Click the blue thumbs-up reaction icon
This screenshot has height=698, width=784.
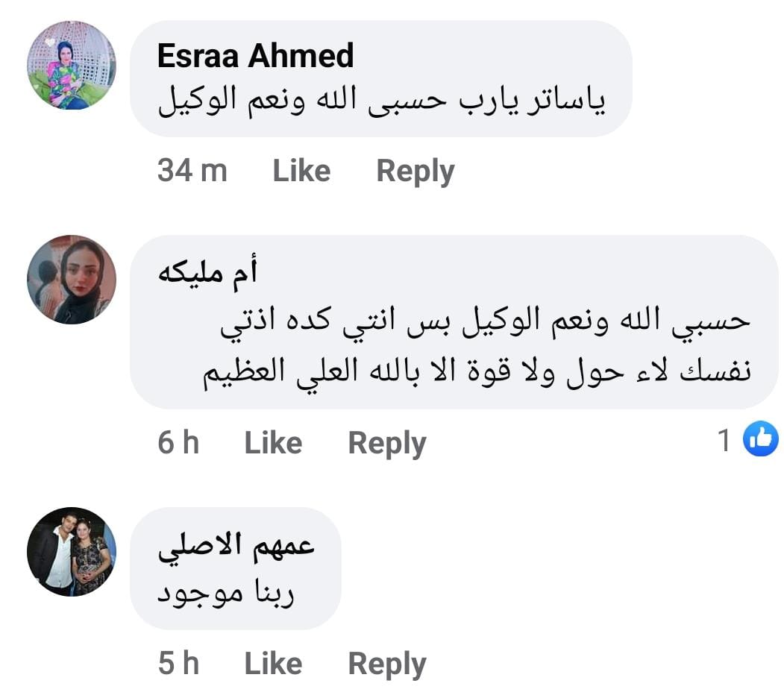760,440
